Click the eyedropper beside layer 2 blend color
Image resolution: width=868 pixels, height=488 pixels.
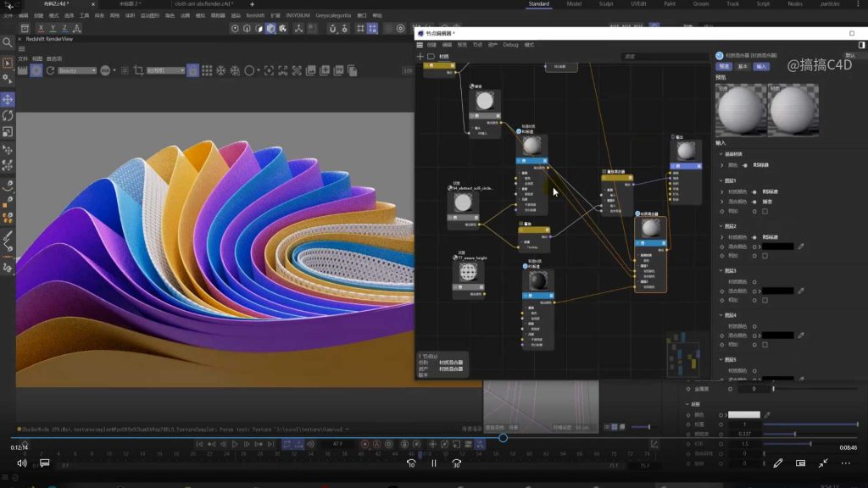coord(801,247)
